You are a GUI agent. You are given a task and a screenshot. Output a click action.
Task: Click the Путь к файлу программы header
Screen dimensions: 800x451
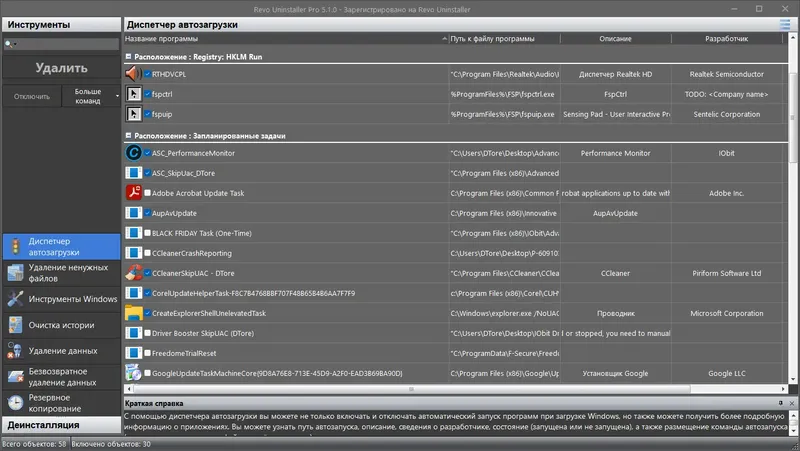(x=504, y=39)
